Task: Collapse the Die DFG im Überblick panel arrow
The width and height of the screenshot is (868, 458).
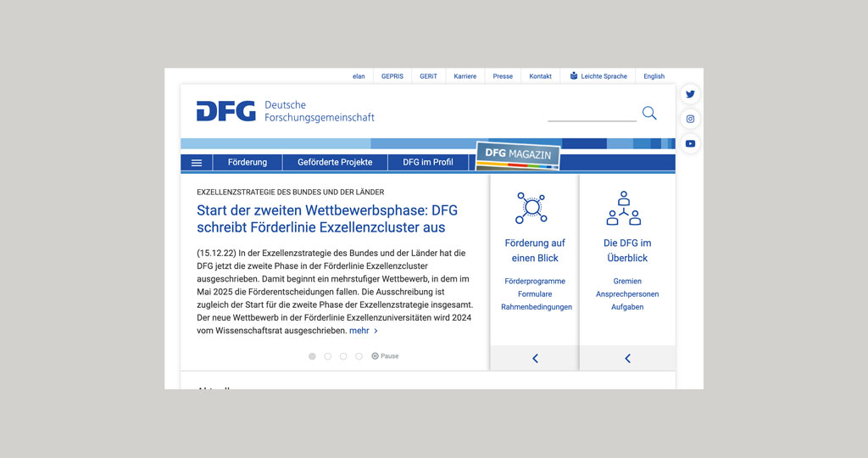Action: click(x=627, y=359)
